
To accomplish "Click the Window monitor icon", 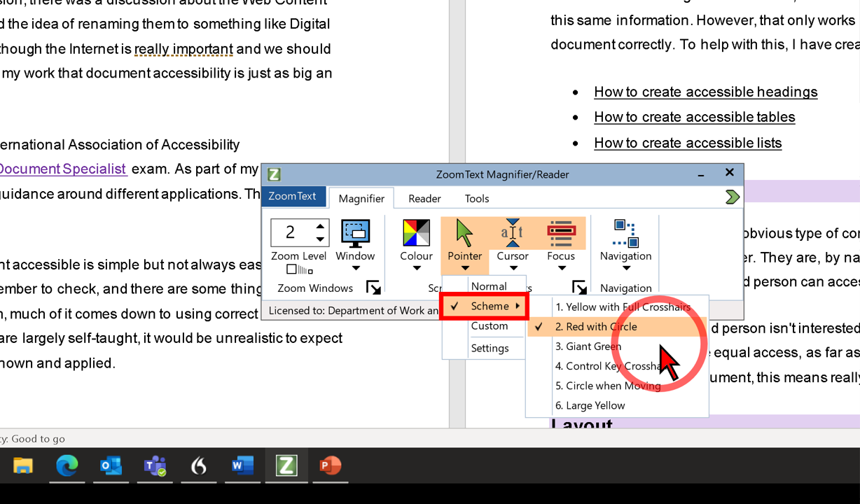I will click(356, 233).
